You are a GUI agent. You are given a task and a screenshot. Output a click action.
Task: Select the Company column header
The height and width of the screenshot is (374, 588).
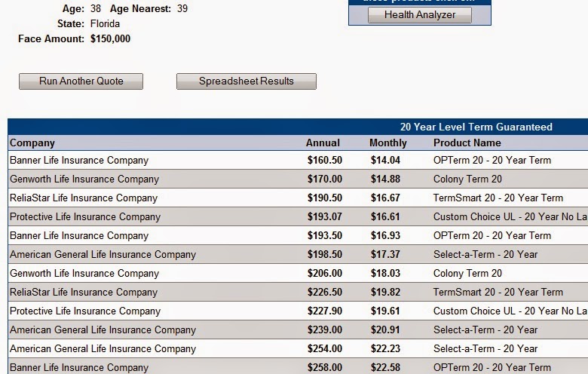click(32, 143)
